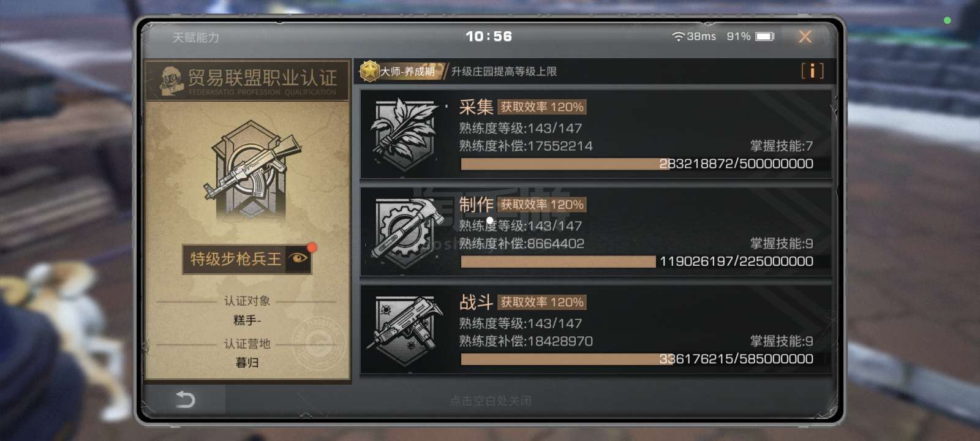Image resolution: width=980 pixels, height=441 pixels.
Task: Toggle the eye icon beside 特级步枪兵王
Action: click(298, 258)
